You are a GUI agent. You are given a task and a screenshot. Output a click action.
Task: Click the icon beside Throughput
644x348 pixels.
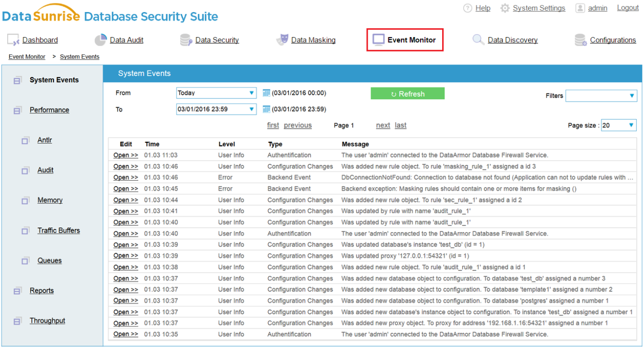tap(17, 321)
